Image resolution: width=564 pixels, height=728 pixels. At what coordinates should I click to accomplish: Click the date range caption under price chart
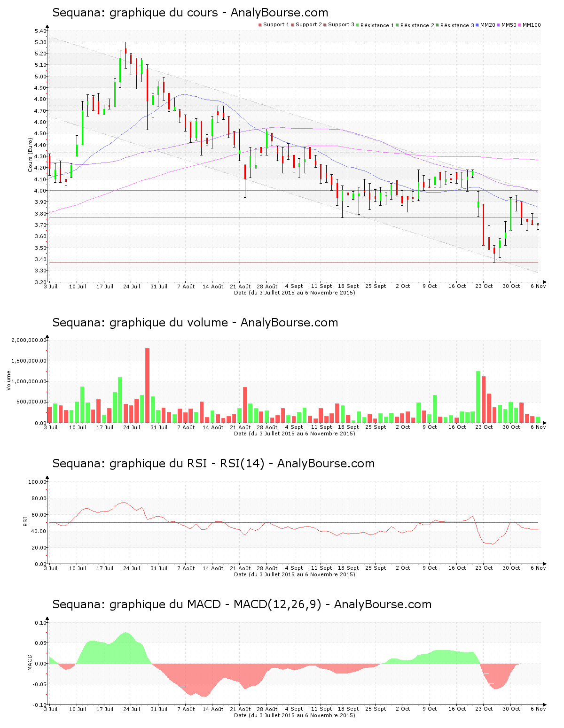[x=295, y=293]
